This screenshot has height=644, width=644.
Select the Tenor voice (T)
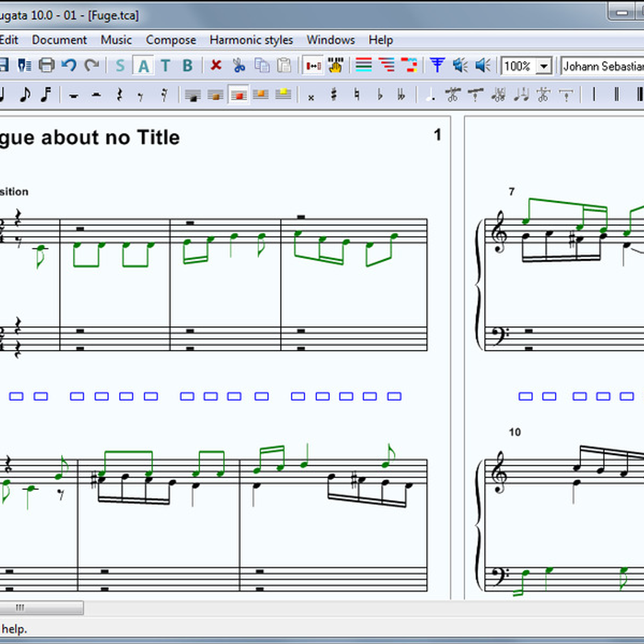165,66
